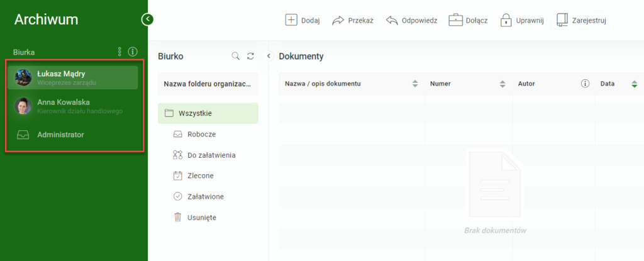Click the Dokumenty heading
The image size is (644, 261).
coord(301,57)
